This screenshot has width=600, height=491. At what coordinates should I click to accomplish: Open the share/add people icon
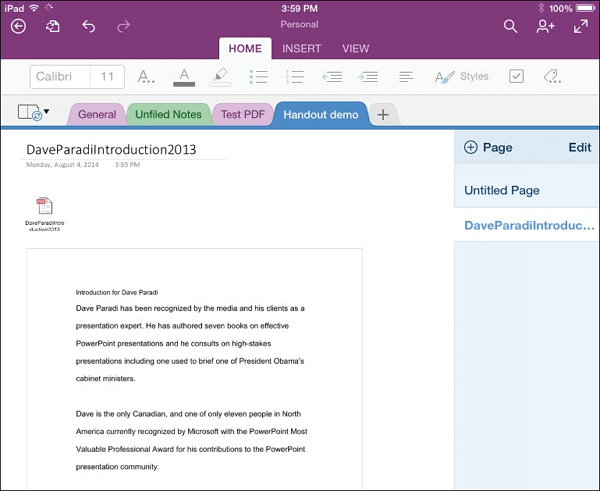(545, 27)
